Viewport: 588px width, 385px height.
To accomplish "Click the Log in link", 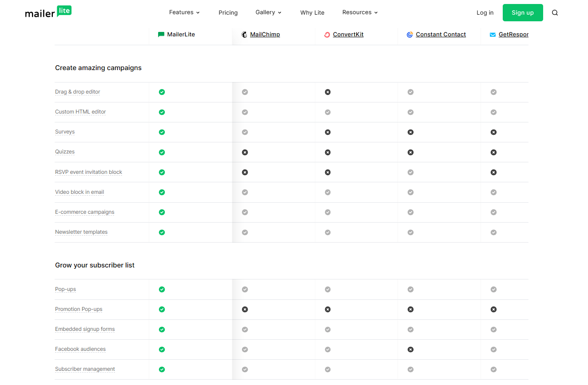I will tap(485, 13).
